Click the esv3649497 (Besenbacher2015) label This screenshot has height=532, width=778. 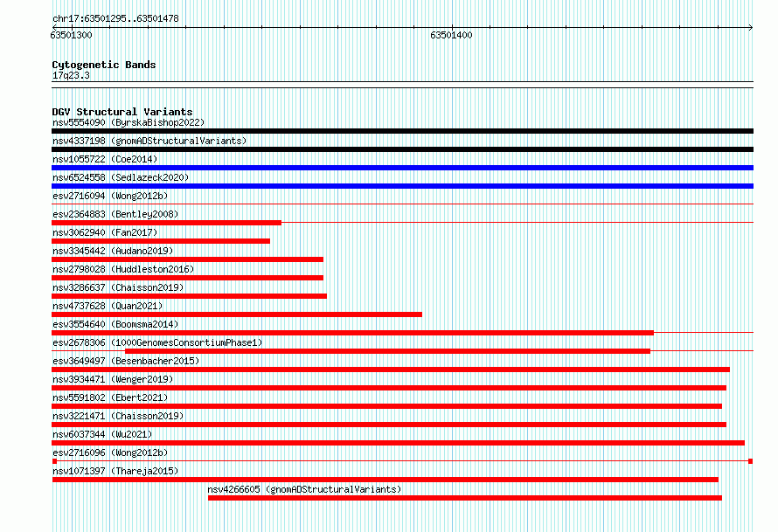[126, 361]
